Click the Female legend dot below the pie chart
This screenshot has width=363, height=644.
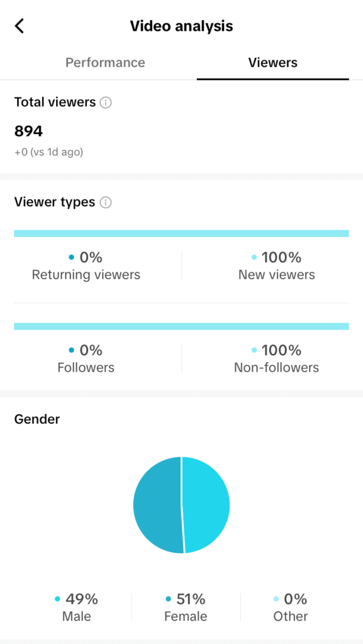pyautogui.click(x=167, y=599)
